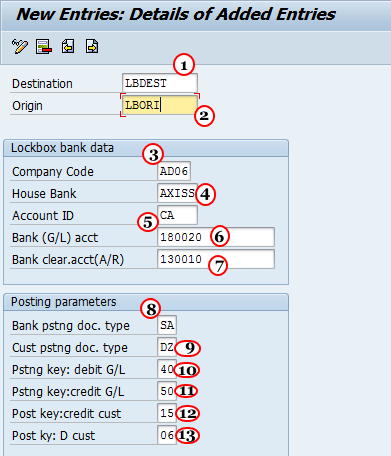The height and width of the screenshot is (456, 391).
Task: Click the Delete entry toolbar icon
Action: (44, 46)
